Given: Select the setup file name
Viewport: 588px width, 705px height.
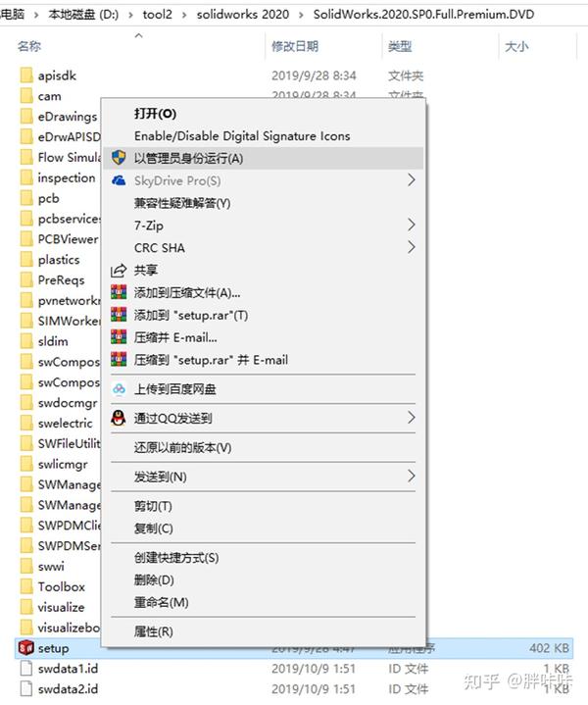Looking at the screenshot, I should coord(54,648).
